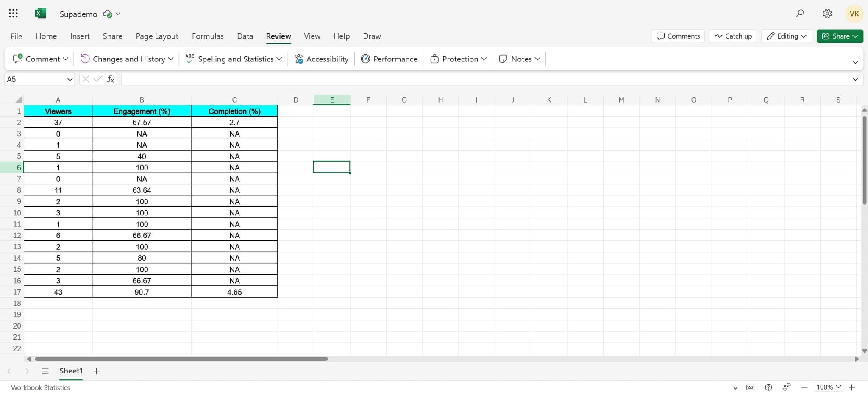
Task: Open the Notes tool
Action: [x=518, y=59]
